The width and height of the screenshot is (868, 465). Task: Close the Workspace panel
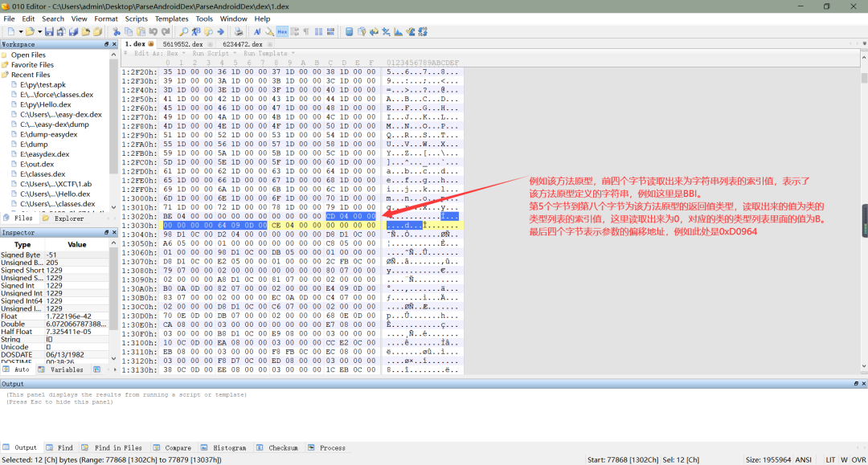(115, 44)
